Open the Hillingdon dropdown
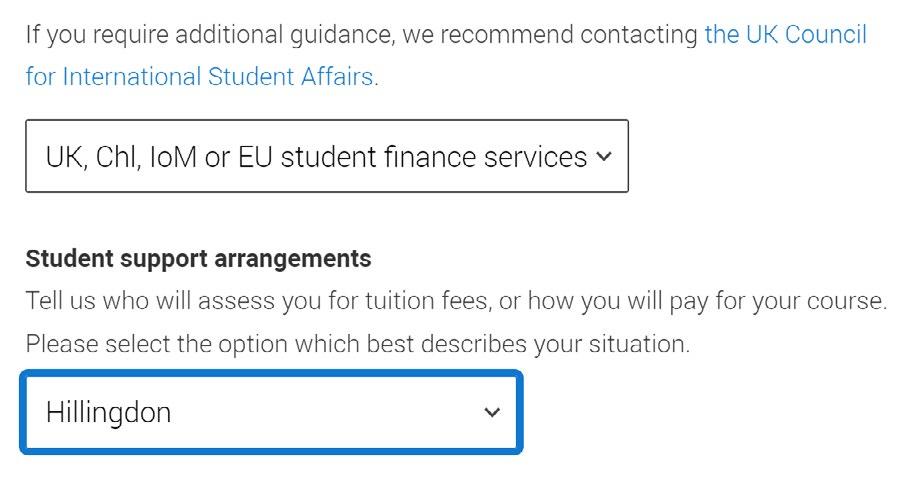The width and height of the screenshot is (913, 492). click(270, 412)
